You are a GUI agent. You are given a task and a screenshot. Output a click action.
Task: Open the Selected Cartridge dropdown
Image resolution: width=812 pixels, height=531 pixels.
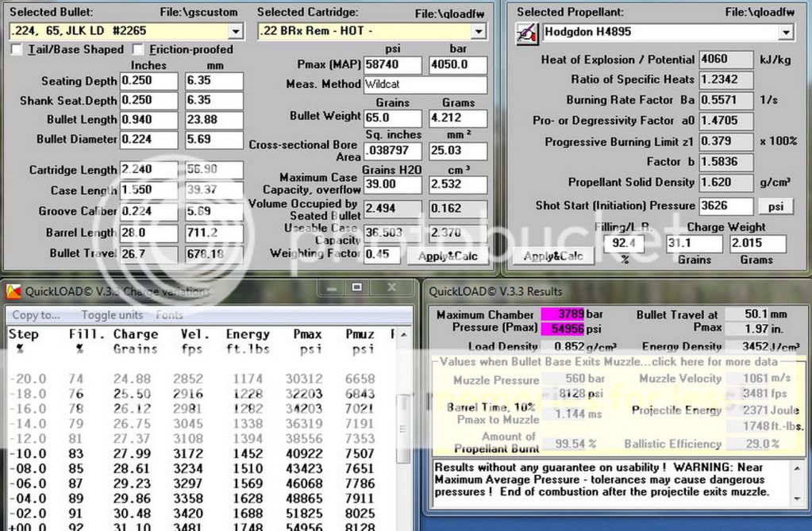point(479,32)
